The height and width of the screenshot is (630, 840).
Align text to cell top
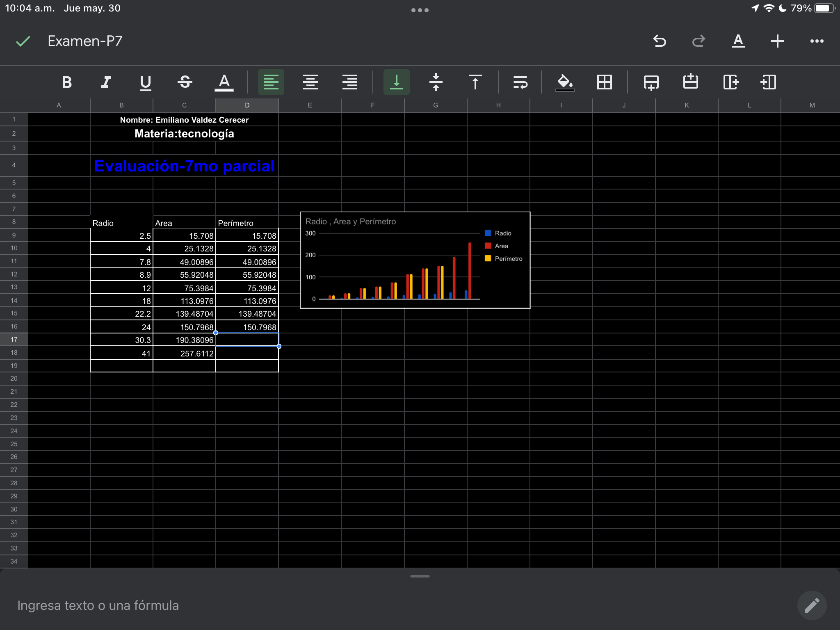coord(475,82)
